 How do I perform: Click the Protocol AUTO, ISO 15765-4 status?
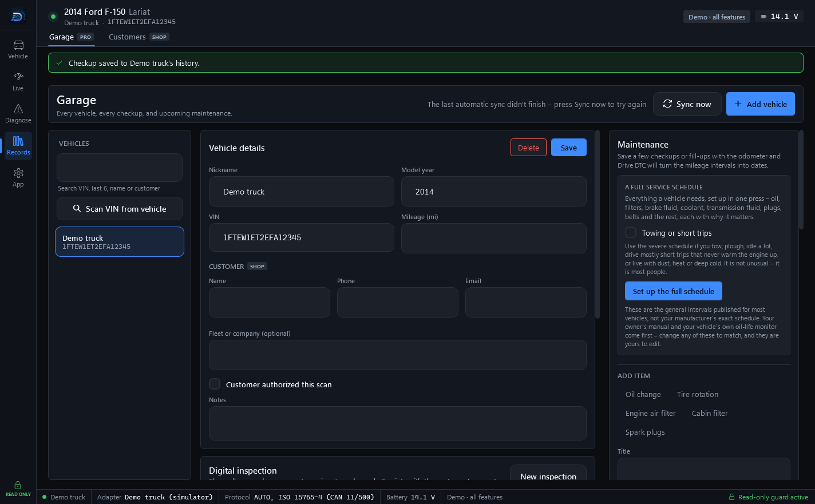coord(299,497)
